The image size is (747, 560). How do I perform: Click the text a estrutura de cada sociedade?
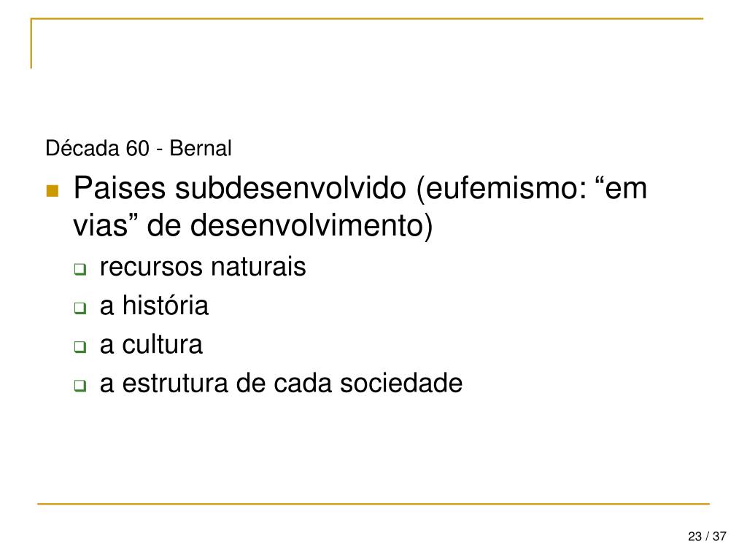pos(281,383)
